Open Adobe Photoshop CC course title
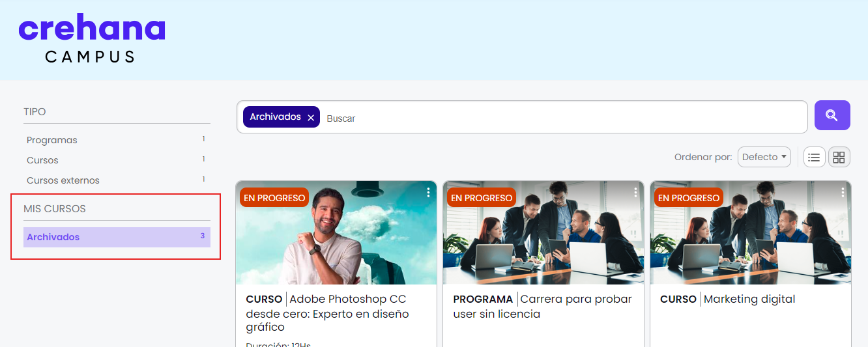This screenshot has width=868, height=347. click(327, 313)
